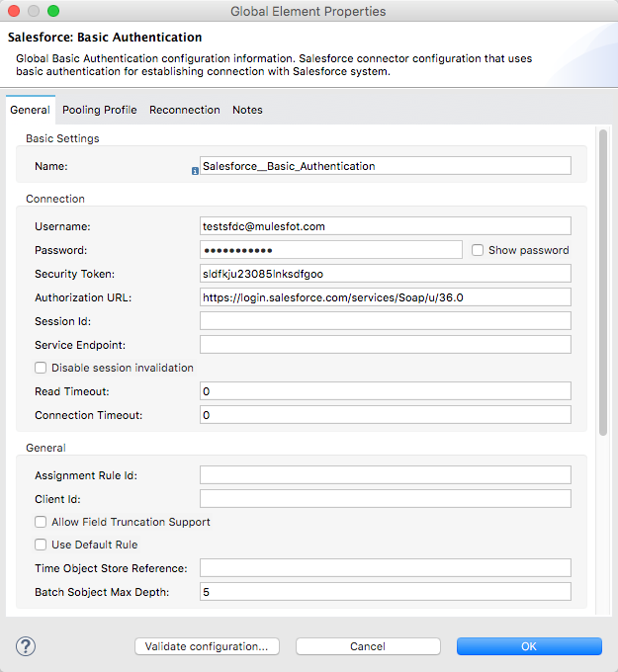Click the green zoom window button

tap(53, 11)
